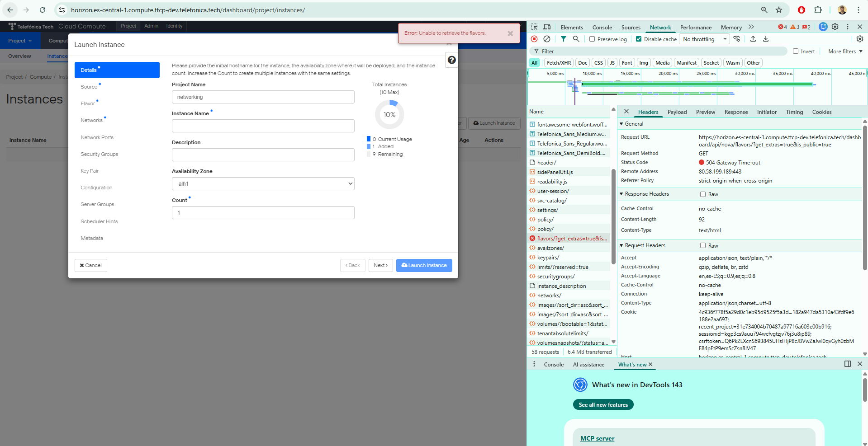Click the blue Launch Instance button in dialog
Image resolution: width=868 pixels, height=446 pixels.
(424, 265)
